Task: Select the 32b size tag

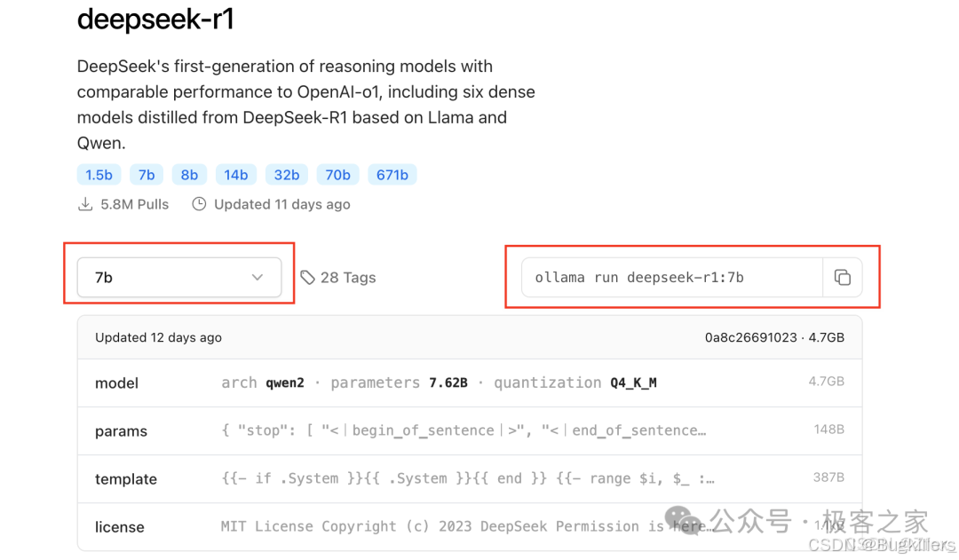Action: (286, 175)
